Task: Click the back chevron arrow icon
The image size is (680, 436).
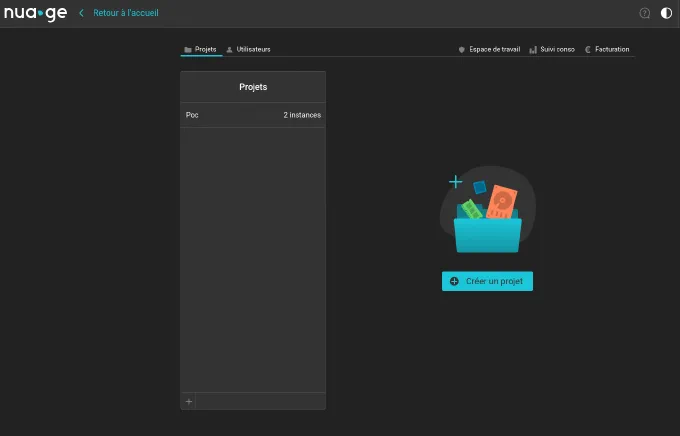Action: pyautogui.click(x=81, y=13)
